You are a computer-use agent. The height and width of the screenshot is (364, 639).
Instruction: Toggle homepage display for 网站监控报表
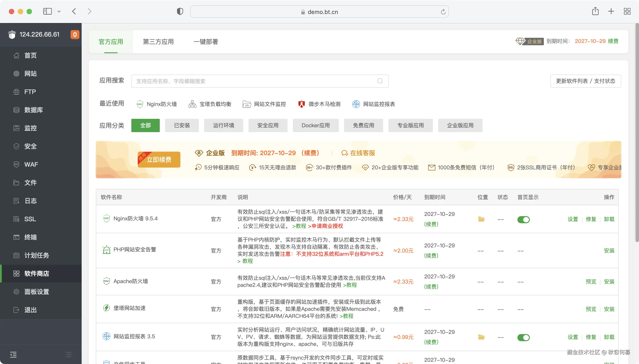coord(523,337)
